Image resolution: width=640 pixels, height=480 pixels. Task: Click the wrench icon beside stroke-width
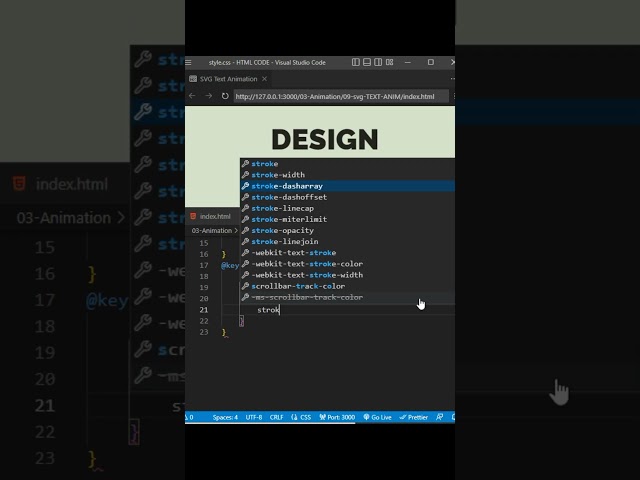click(245, 175)
